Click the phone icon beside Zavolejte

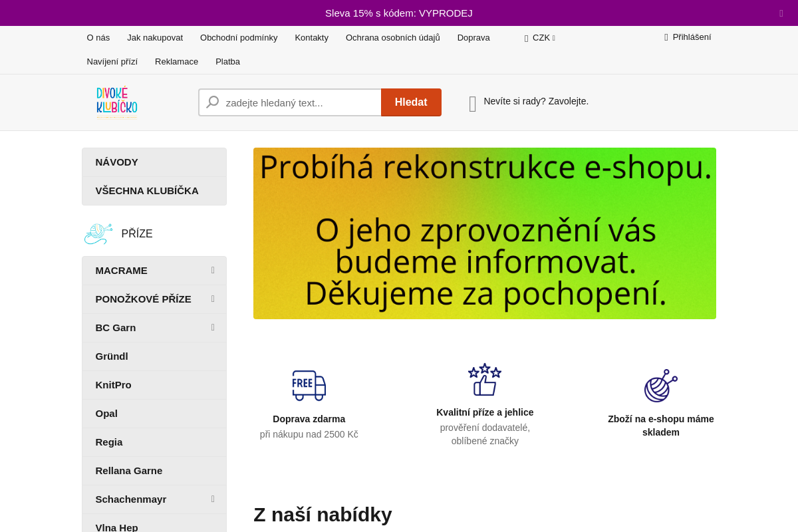coord(473,104)
